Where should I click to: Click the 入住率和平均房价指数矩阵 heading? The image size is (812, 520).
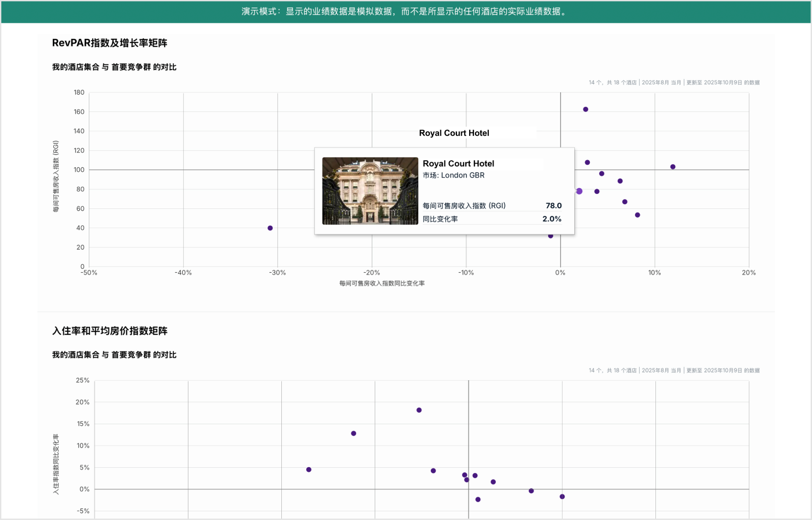click(110, 331)
